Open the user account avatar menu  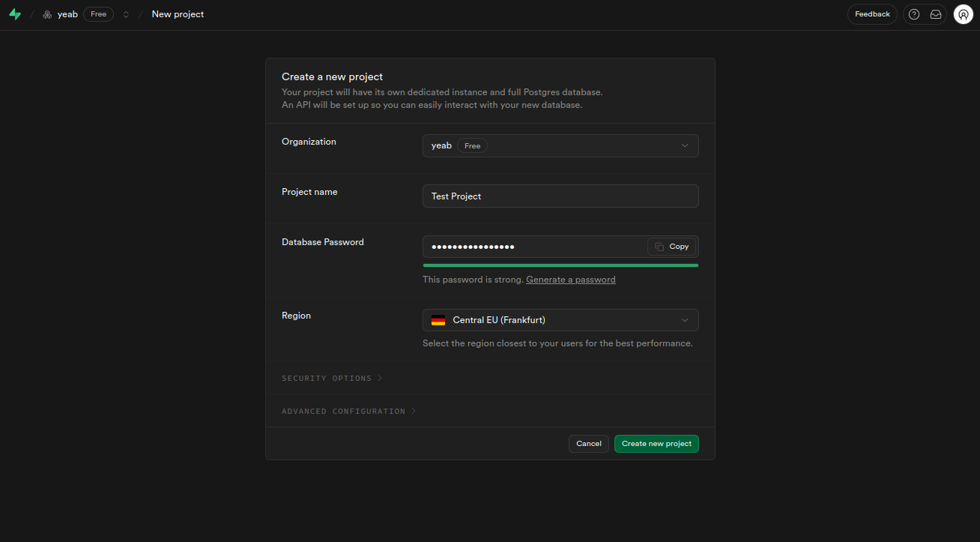point(963,14)
